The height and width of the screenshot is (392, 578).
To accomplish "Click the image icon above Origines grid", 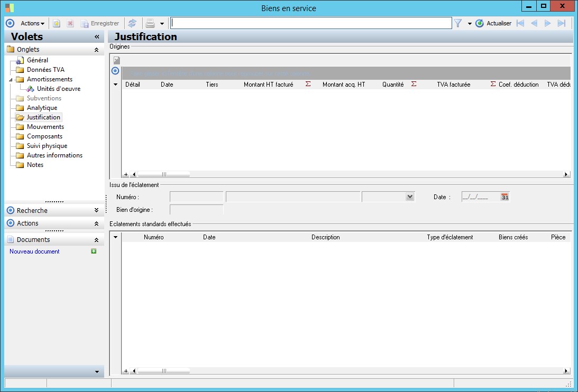I will click(x=117, y=60).
